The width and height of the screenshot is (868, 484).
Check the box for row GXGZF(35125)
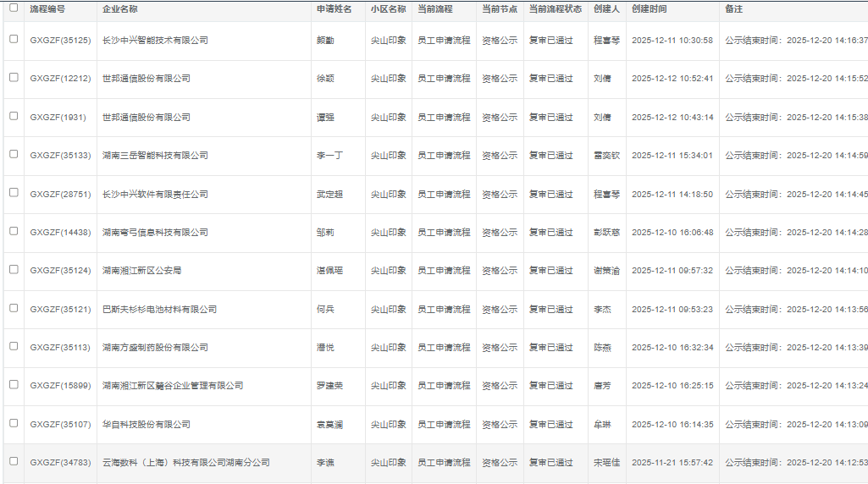point(14,39)
